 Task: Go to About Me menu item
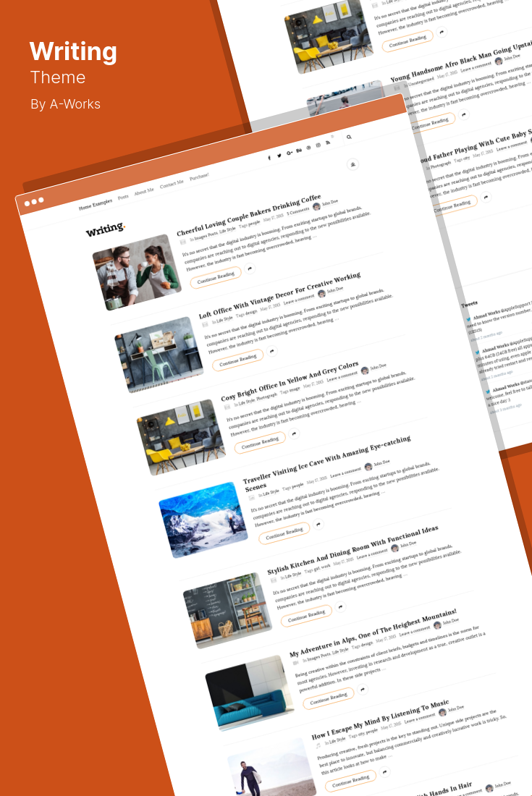143,191
